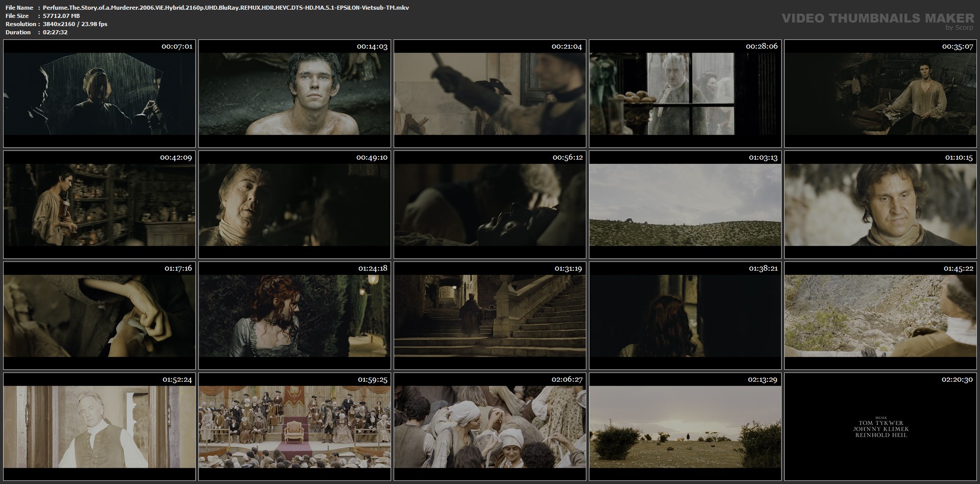Select the thumbnail at 01:10:15

tap(880, 205)
